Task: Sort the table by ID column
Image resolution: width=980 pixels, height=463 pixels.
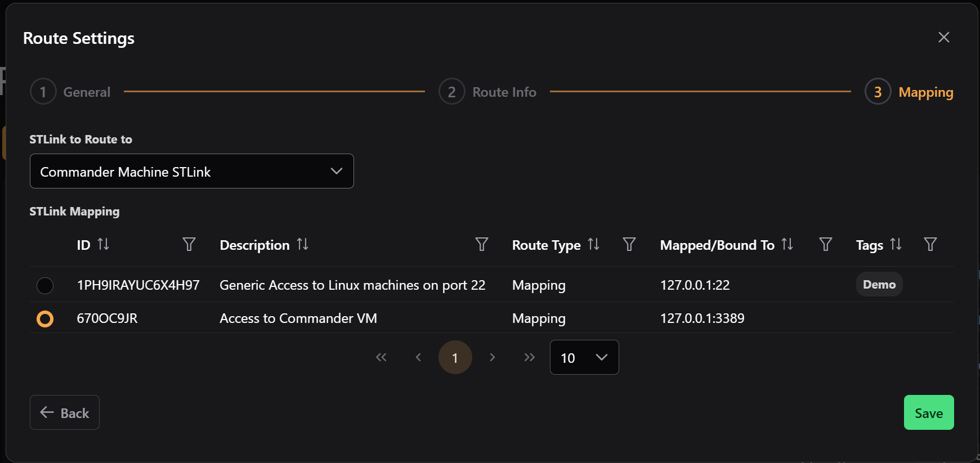Action: tap(103, 244)
